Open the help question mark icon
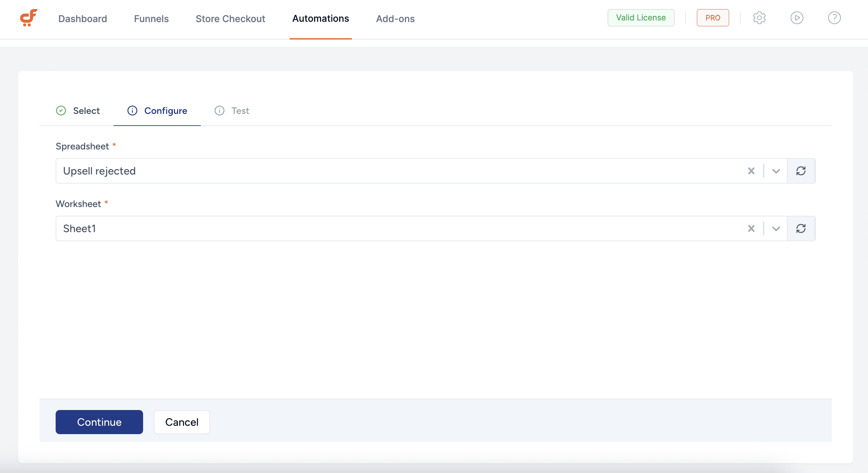The width and height of the screenshot is (868, 473). [834, 18]
